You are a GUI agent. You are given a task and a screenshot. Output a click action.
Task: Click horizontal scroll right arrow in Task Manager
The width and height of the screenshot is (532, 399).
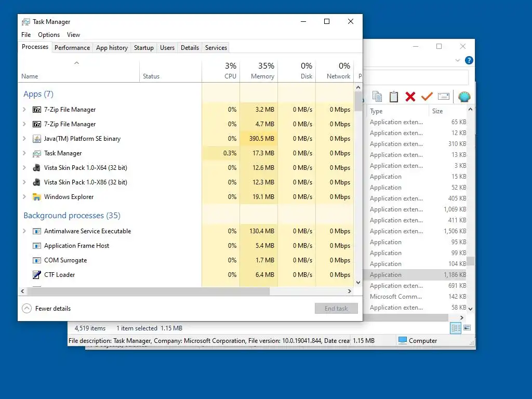click(350, 291)
